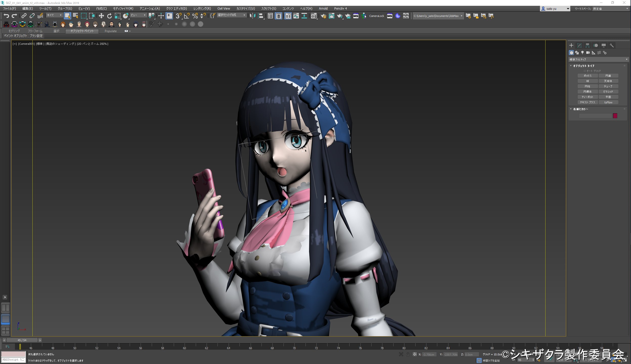The image size is (631, 364).
Task: Toggle the Ribbon display button
Action: click(288, 16)
